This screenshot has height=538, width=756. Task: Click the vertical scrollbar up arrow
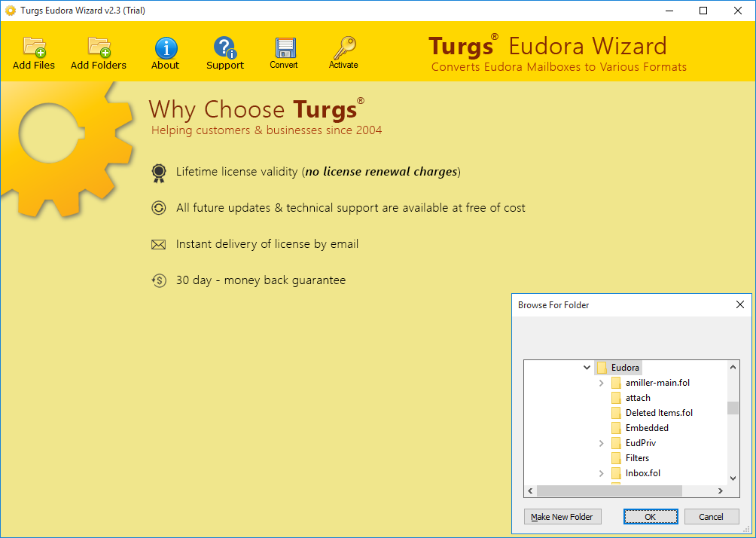click(733, 367)
